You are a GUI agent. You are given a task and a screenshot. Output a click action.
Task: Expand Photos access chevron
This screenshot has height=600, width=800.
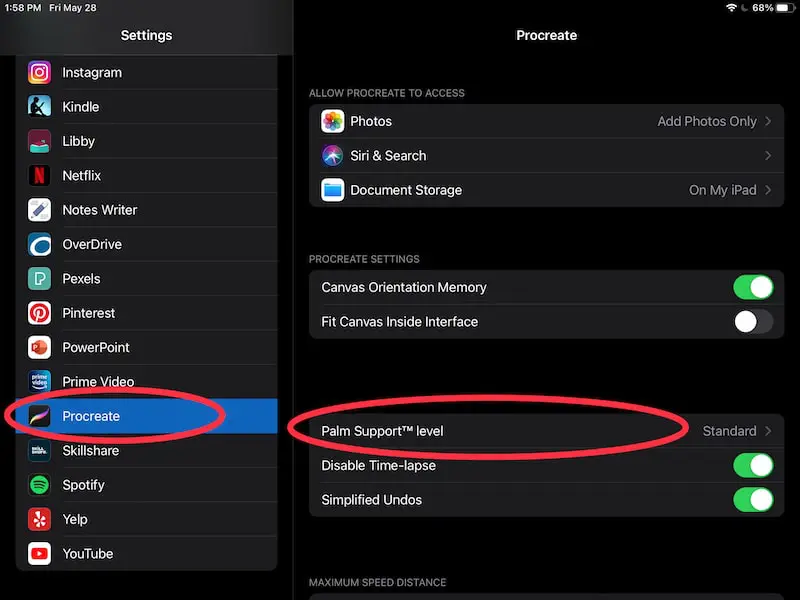point(768,121)
